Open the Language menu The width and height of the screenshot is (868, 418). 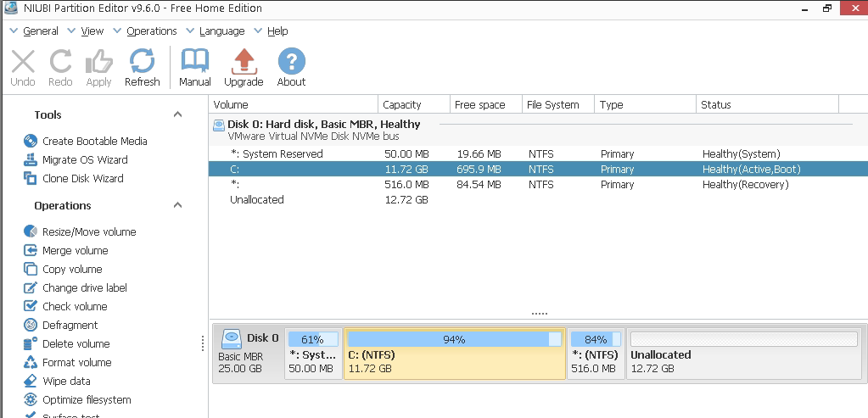pyautogui.click(x=221, y=31)
